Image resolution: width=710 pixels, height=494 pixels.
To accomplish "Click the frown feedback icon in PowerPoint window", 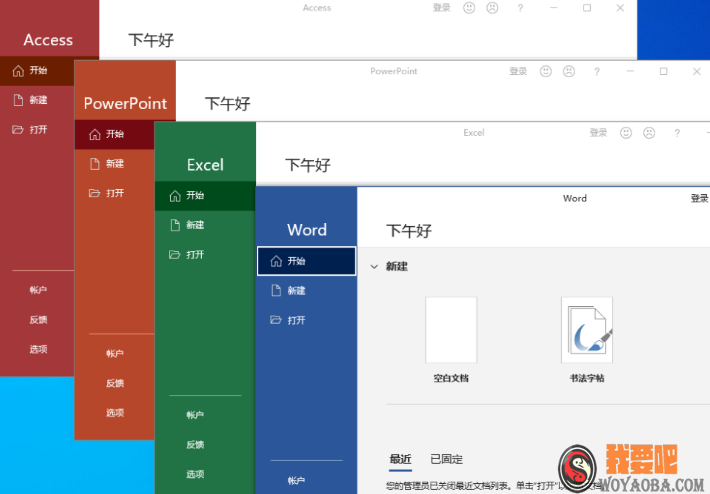I will 569,71.
